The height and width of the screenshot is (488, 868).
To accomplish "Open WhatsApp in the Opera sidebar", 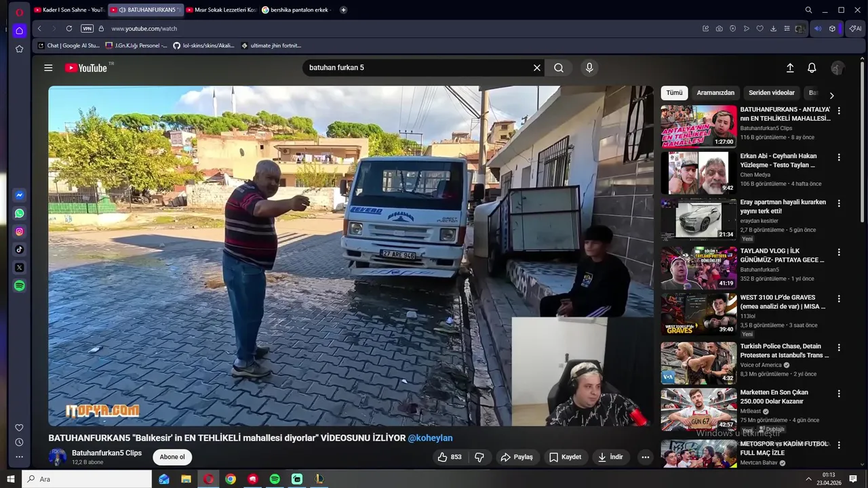I will coord(19,213).
